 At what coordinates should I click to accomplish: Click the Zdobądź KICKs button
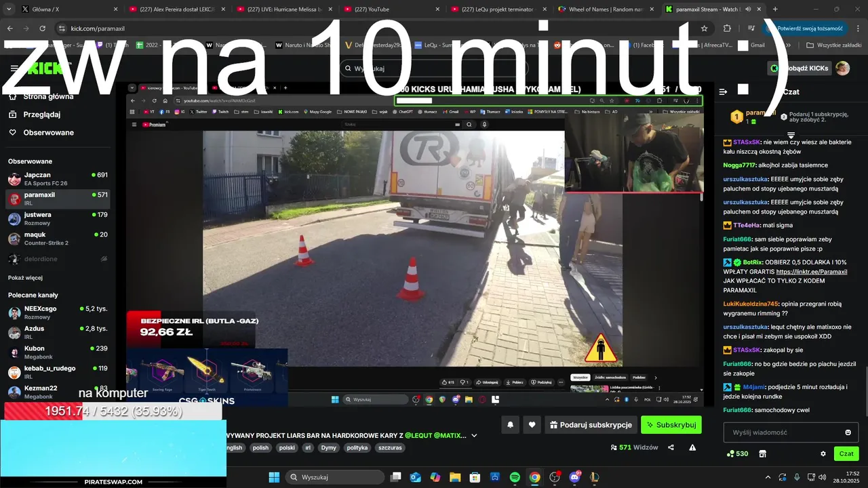[x=800, y=68]
